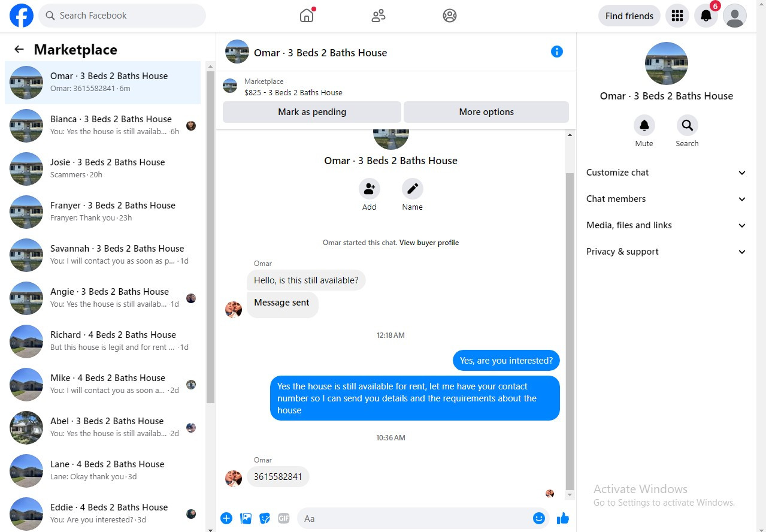Screen dimensions: 766x532
Task: Open the View buyer profile link
Action: (x=429, y=243)
